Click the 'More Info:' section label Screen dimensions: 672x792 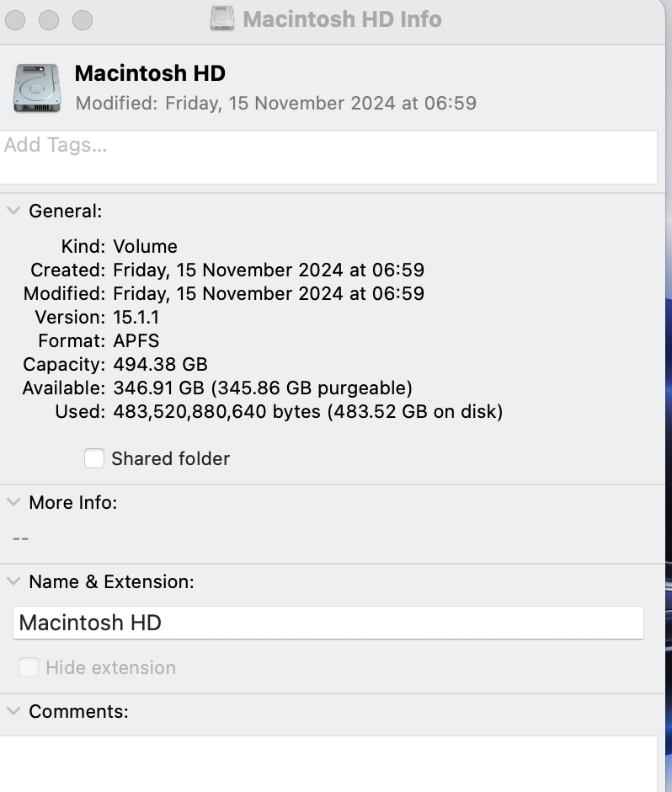tap(73, 502)
